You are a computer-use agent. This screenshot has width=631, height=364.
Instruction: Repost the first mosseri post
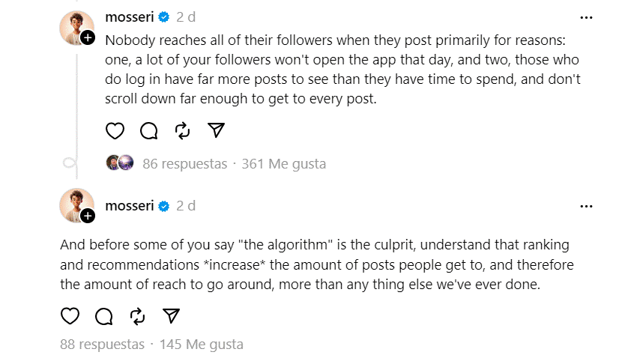click(x=182, y=131)
